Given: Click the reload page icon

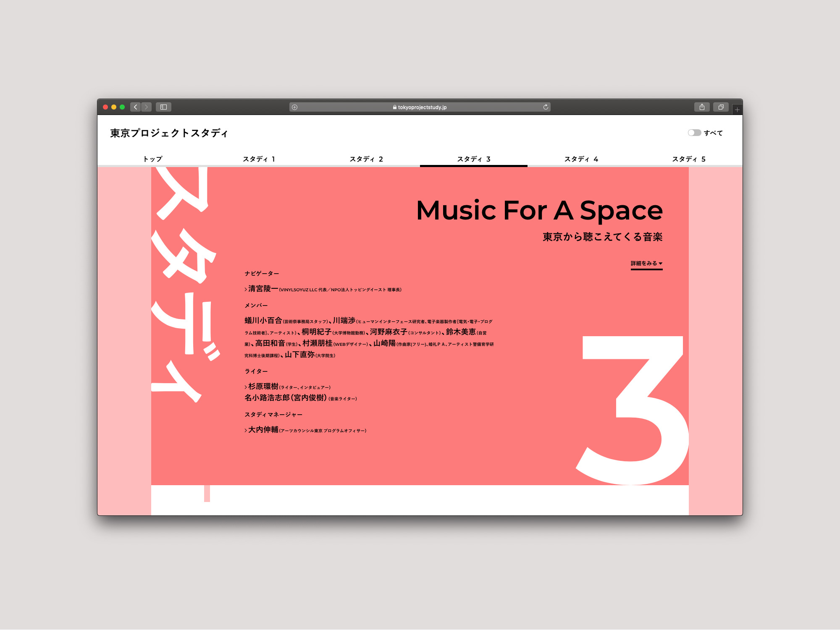Looking at the screenshot, I should click(546, 107).
